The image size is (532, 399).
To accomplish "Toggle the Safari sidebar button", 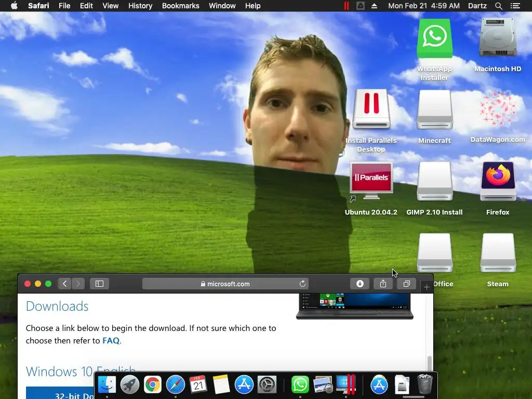I will 99,284.
